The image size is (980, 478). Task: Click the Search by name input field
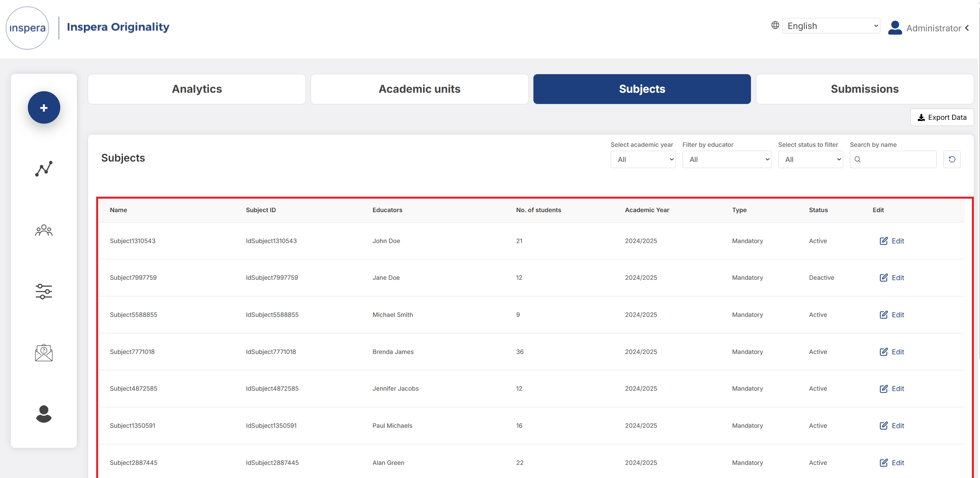893,159
